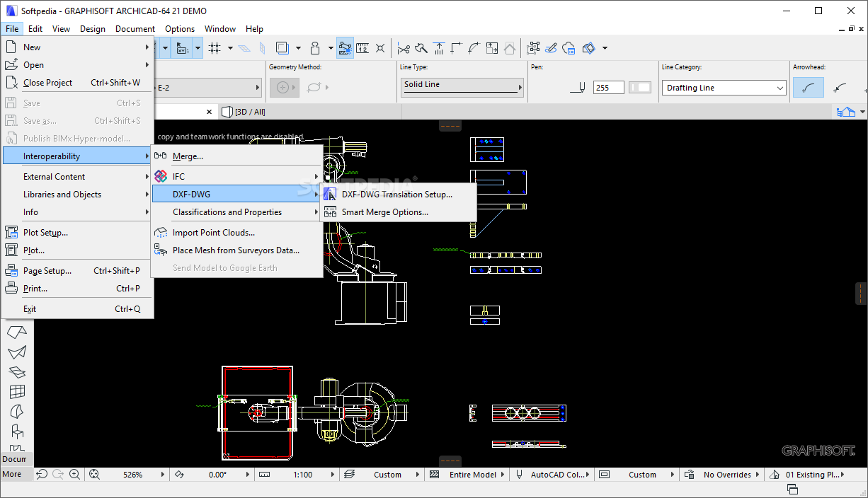Open the File menu
This screenshot has width=868, height=498.
(12, 29)
